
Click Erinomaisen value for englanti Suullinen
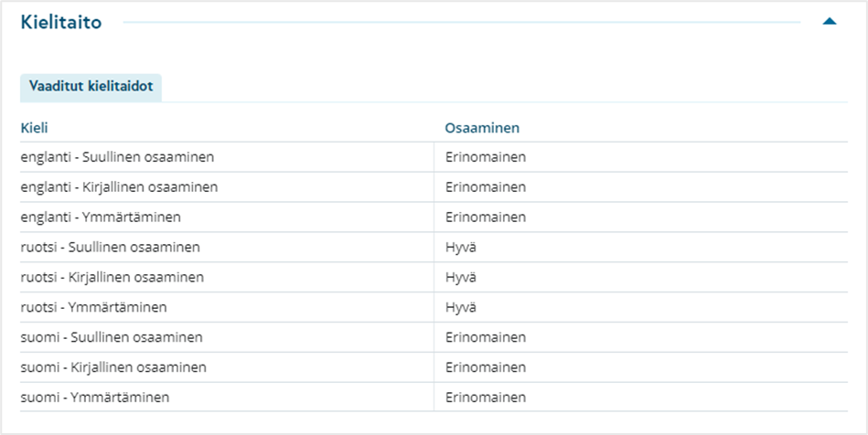point(486,157)
